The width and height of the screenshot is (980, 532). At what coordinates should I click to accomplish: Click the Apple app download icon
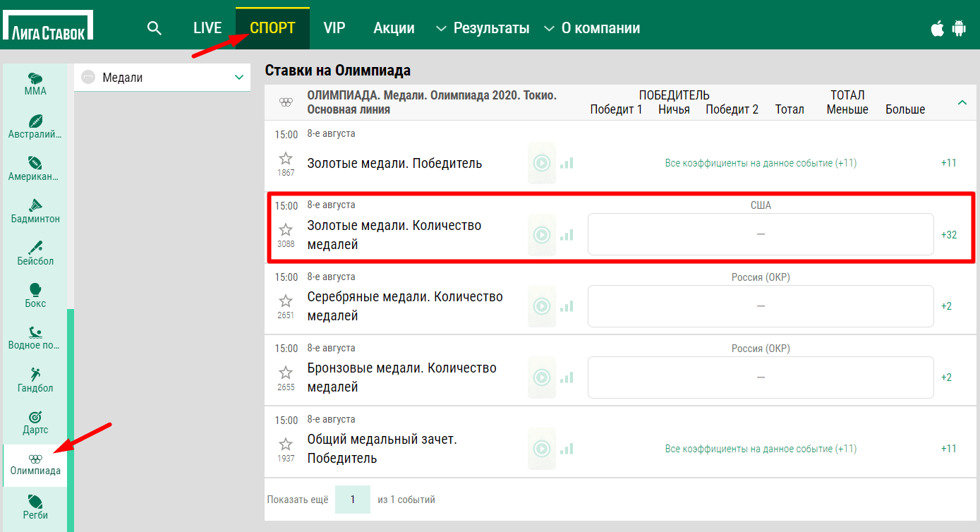pos(938,28)
